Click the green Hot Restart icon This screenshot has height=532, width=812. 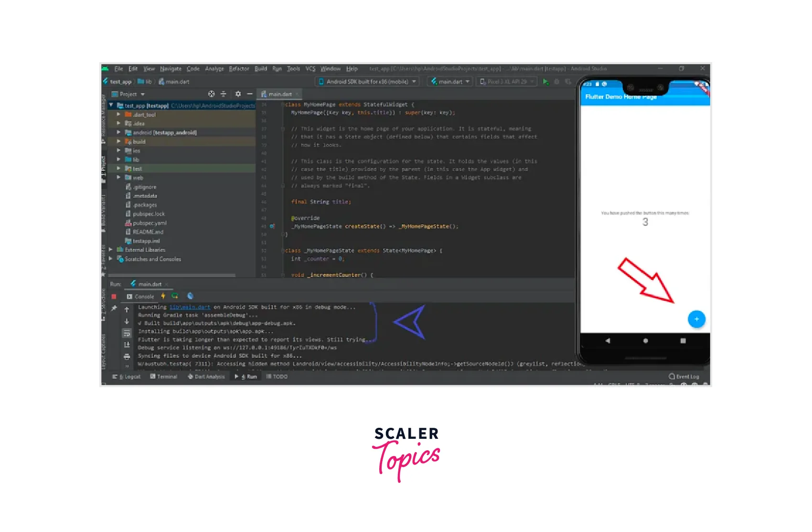click(x=175, y=296)
